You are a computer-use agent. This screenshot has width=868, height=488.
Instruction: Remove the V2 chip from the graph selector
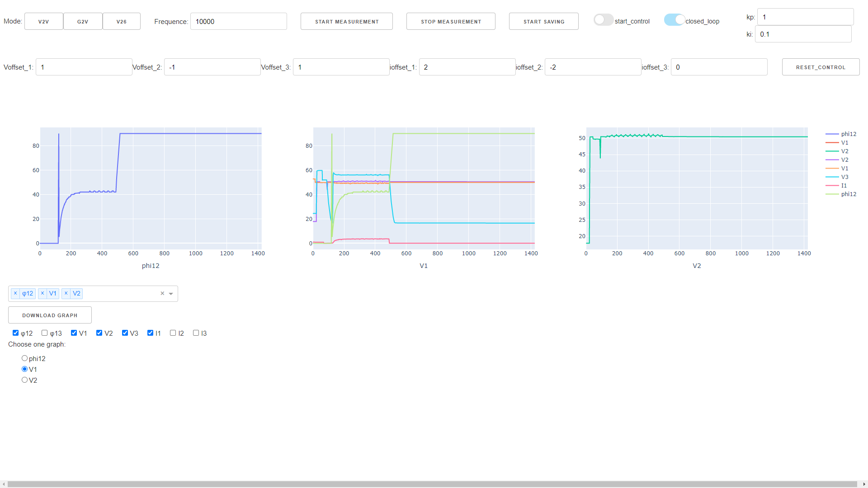point(66,293)
